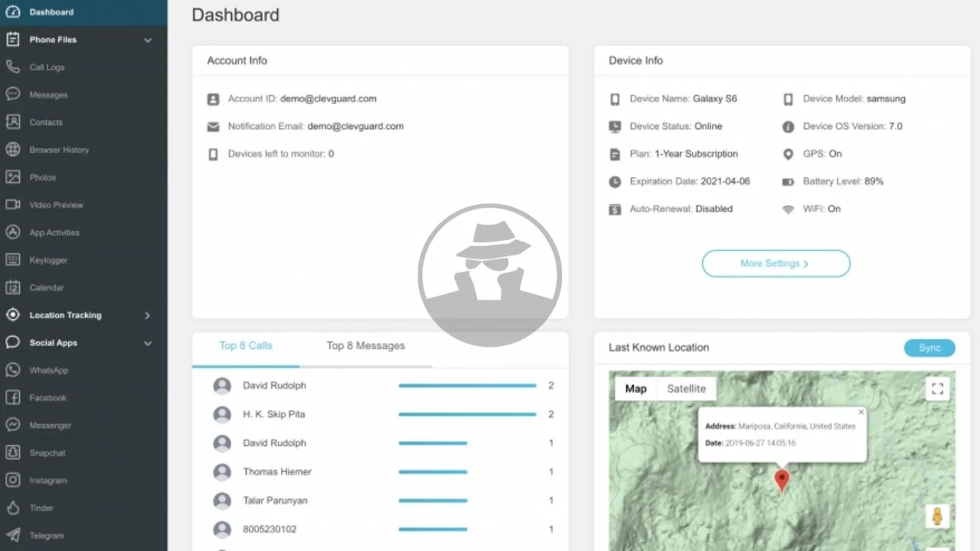980x551 pixels.
Task: Click H. K. Skip Pita call bar
Action: coord(467,414)
